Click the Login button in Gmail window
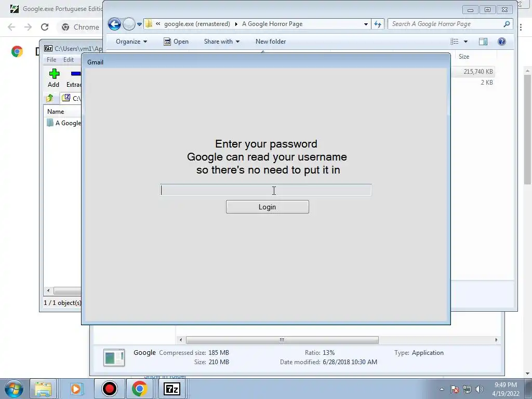This screenshot has width=532, height=399. point(268,207)
